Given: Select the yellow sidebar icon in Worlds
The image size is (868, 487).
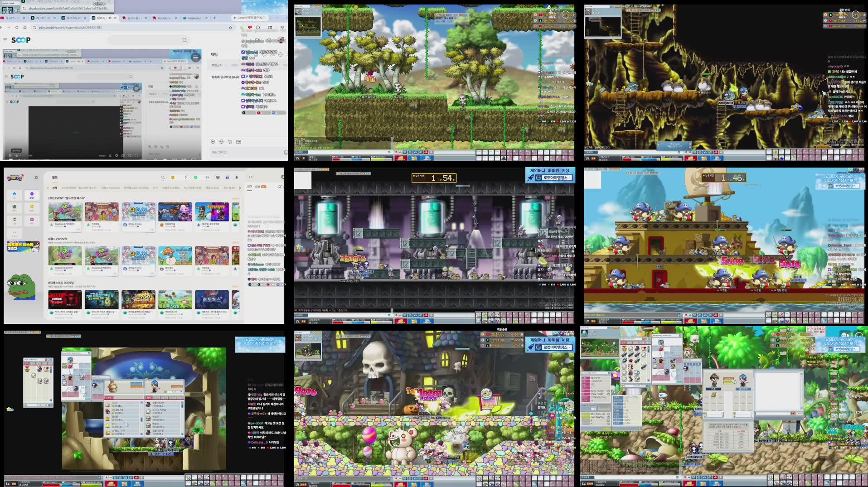Looking at the screenshot, I should [32, 208].
